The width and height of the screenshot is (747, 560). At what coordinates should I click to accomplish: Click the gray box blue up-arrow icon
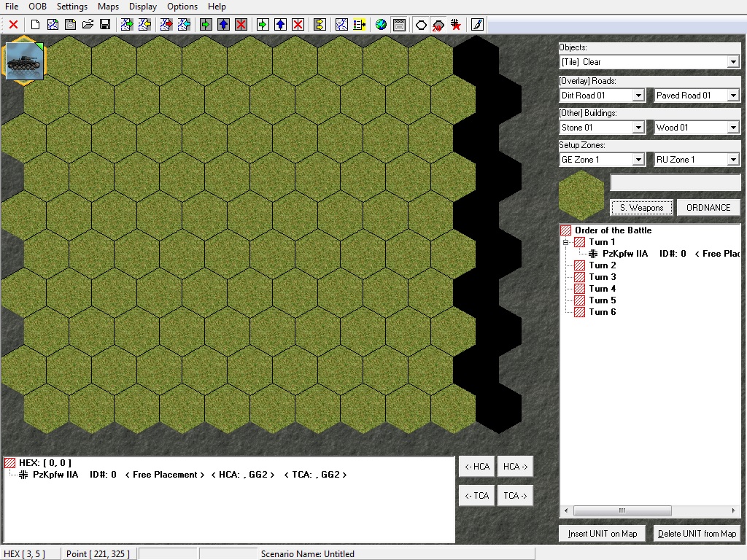pos(223,24)
